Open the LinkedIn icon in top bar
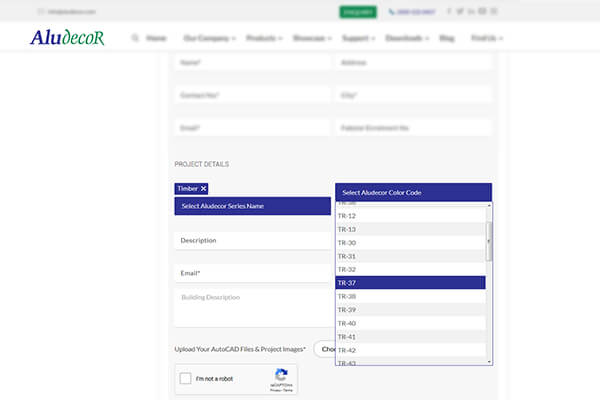Viewport: 600px width, 400px height. click(x=471, y=11)
